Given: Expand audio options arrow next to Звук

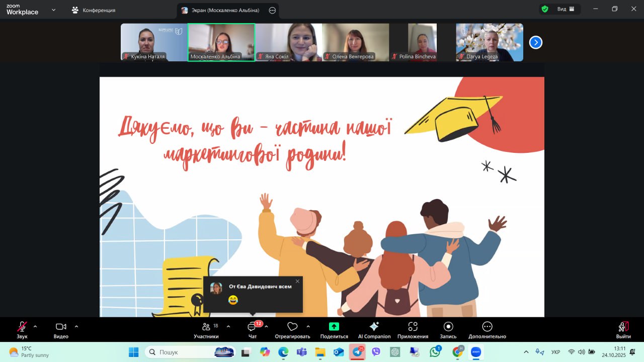Looking at the screenshot, I should pyautogui.click(x=35, y=326).
